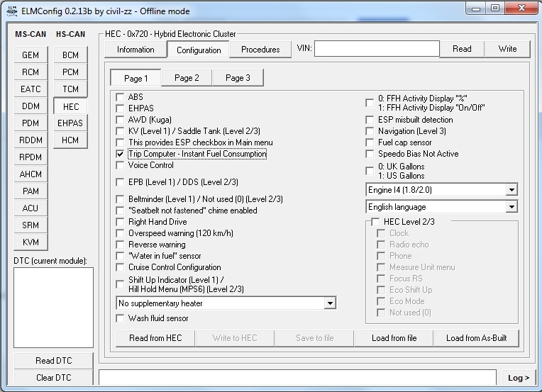
Task: Choose the GEM module in MS-CAN
Action: pyautogui.click(x=31, y=55)
